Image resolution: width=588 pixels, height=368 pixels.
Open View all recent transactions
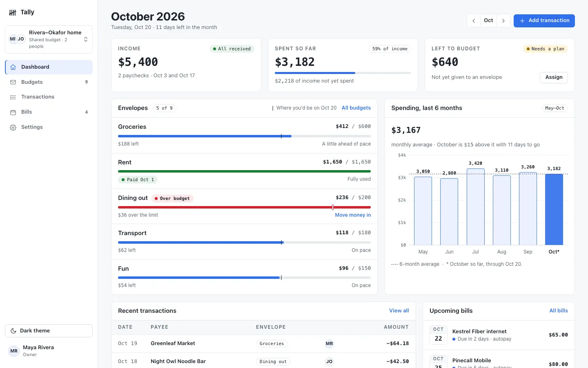(399, 311)
